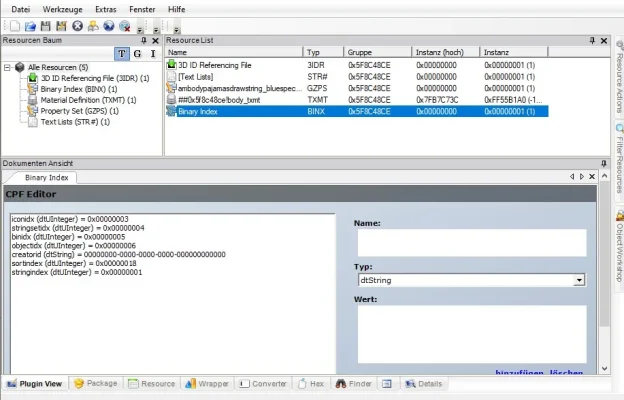The width and height of the screenshot is (624, 400).
Task: Click the hinzufügen link
Action: click(x=519, y=372)
